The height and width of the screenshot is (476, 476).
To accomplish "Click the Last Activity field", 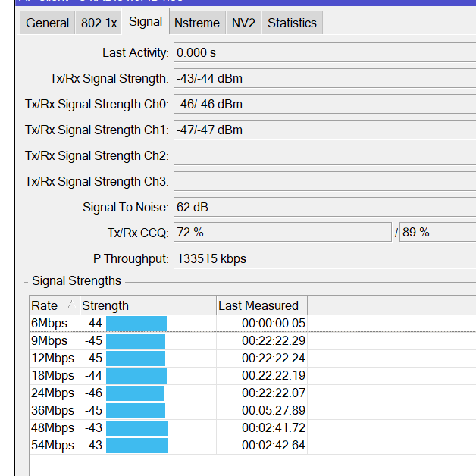I will 324,52.
